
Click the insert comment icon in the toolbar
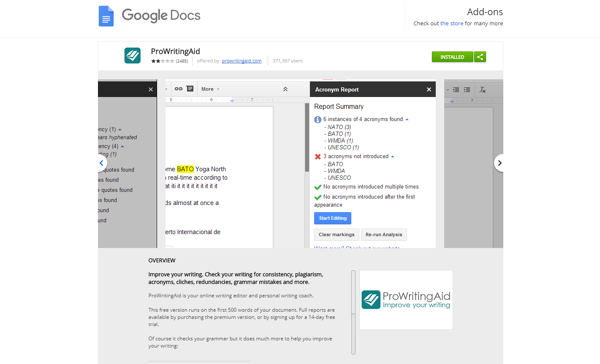[190, 89]
